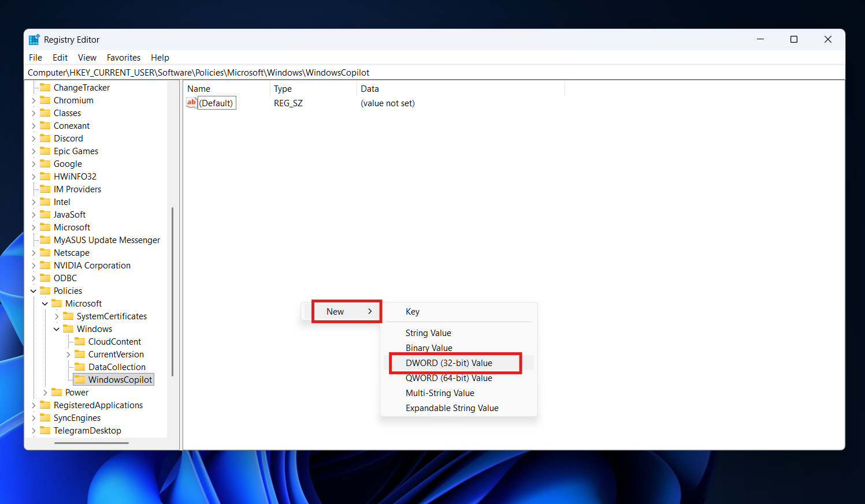The width and height of the screenshot is (865, 504).
Task: Click the WindowsCopilot folder icon
Action: pos(80,379)
